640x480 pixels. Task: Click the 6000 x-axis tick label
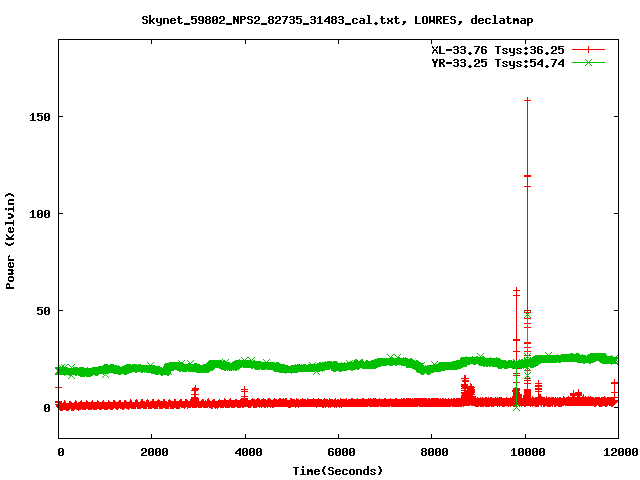pos(341,452)
